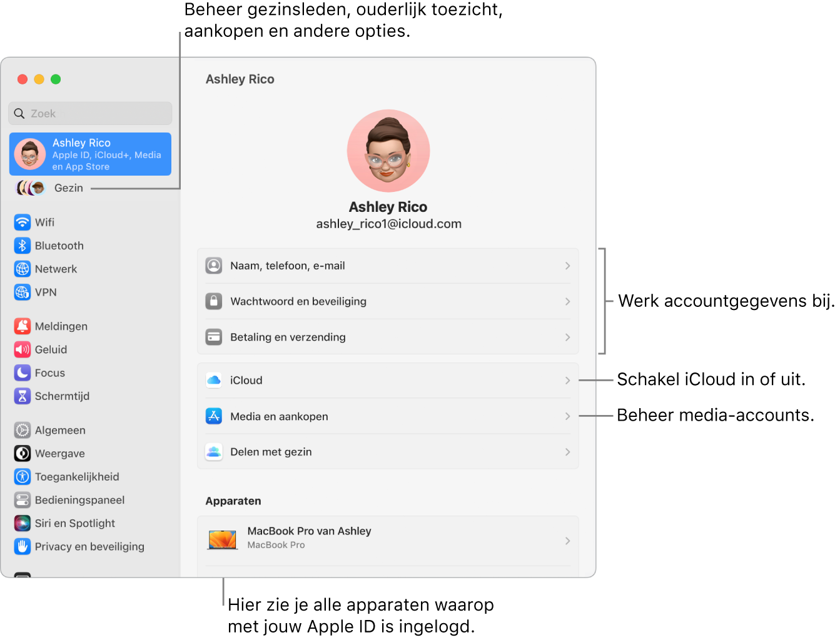Viewport: 840px width, 640px height.
Task: Open Media en aankopen settings
Action: [x=388, y=416]
